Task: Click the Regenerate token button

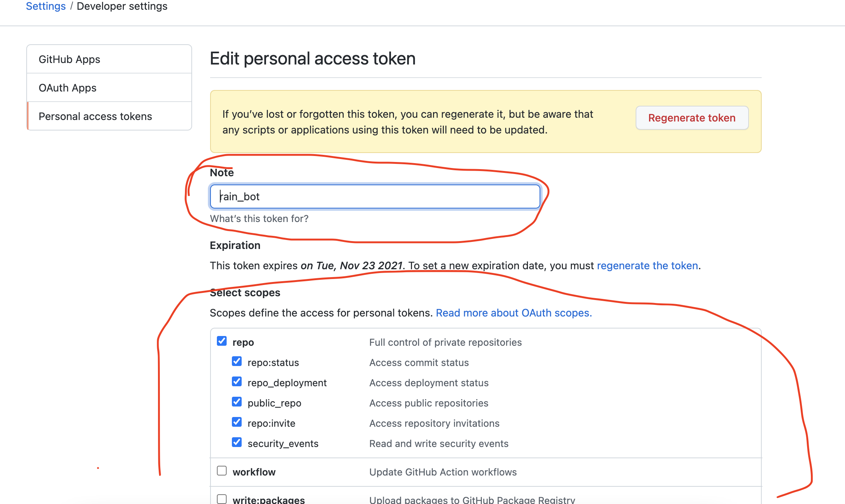Action: coord(692,118)
